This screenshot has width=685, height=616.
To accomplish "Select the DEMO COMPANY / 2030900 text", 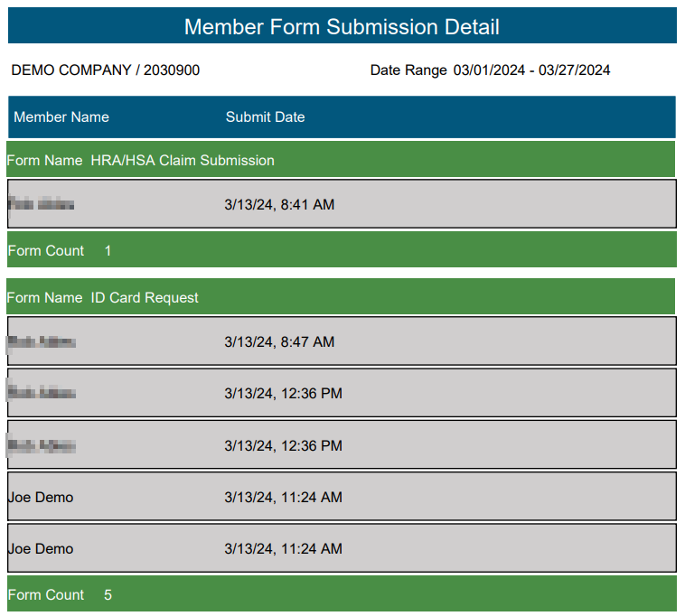I will [106, 70].
